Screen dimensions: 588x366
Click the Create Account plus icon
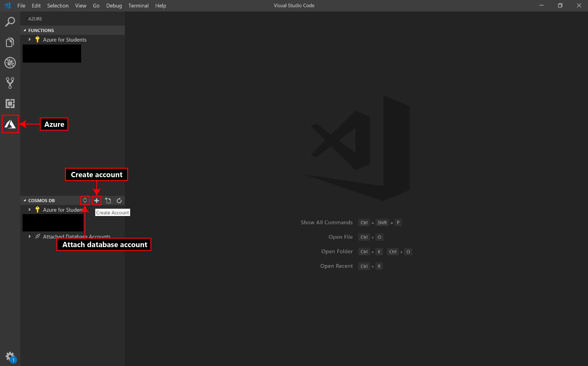pyautogui.click(x=97, y=200)
